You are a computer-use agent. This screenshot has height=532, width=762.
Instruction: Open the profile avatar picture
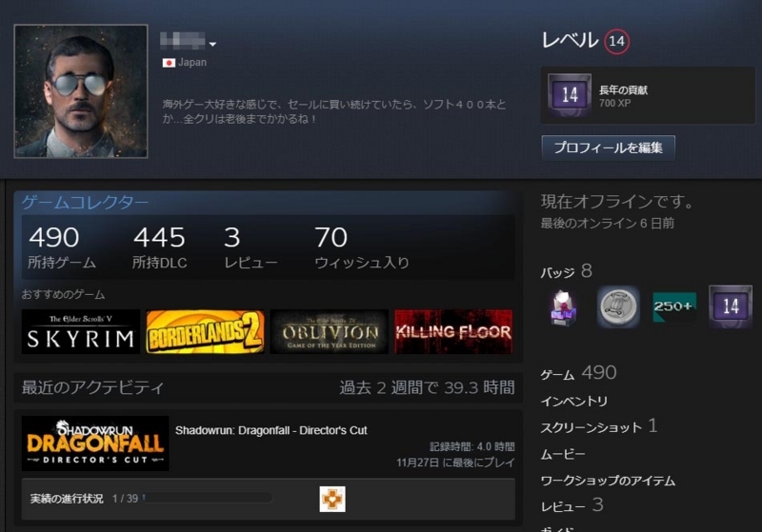tap(81, 91)
